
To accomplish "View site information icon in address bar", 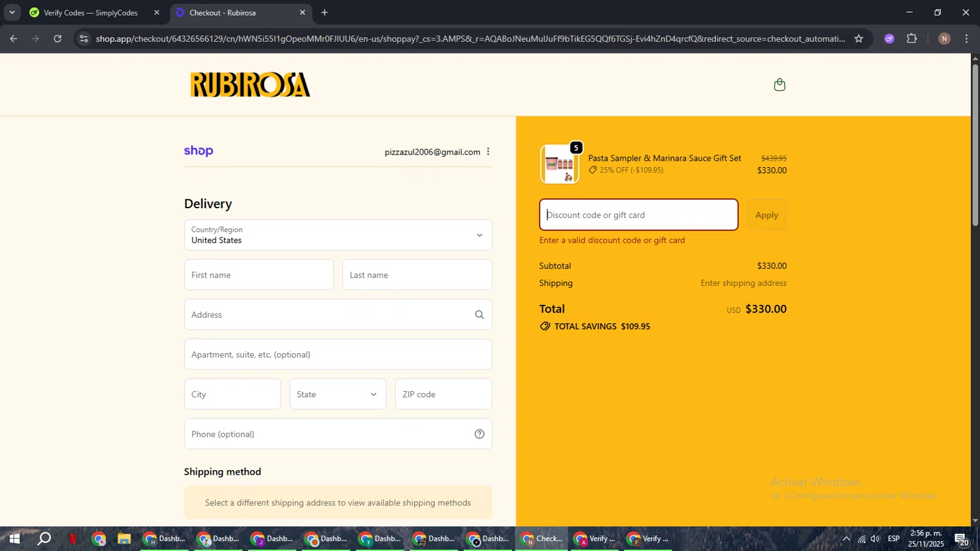I will pyautogui.click(x=83, y=39).
